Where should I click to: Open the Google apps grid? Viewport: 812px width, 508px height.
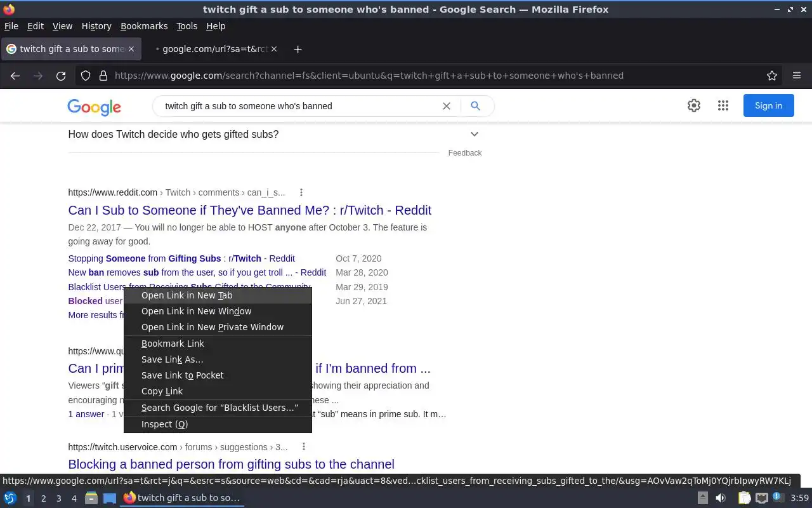tap(723, 106)
